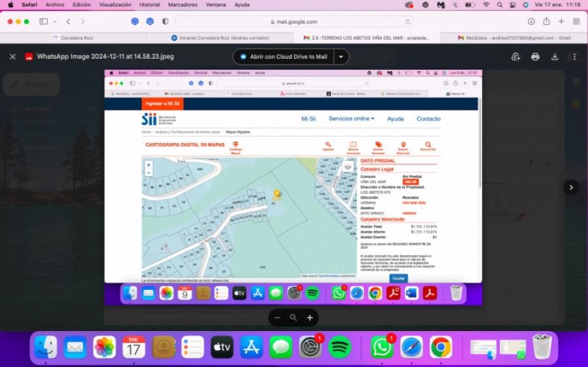Open the viewer's three-dot more options
Screen dimensions: 588x367
573,57
